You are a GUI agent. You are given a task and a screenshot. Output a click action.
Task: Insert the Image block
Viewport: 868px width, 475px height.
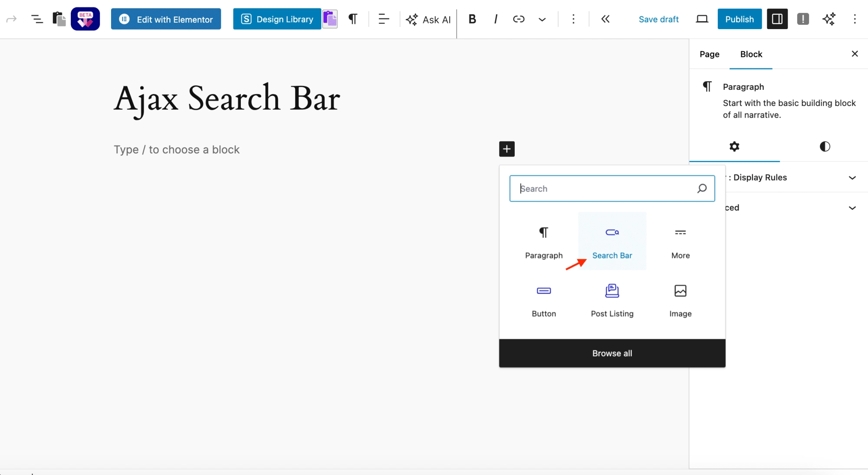click(x=680, y=299)
